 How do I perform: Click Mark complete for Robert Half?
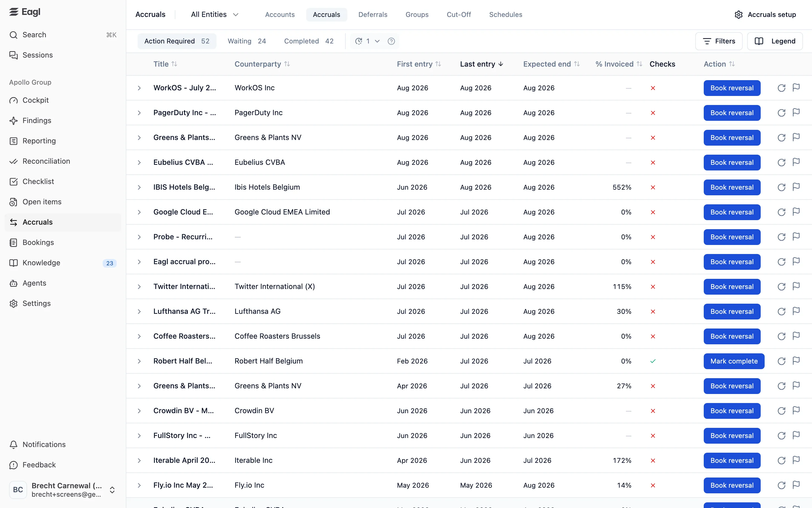click(734, 361)
